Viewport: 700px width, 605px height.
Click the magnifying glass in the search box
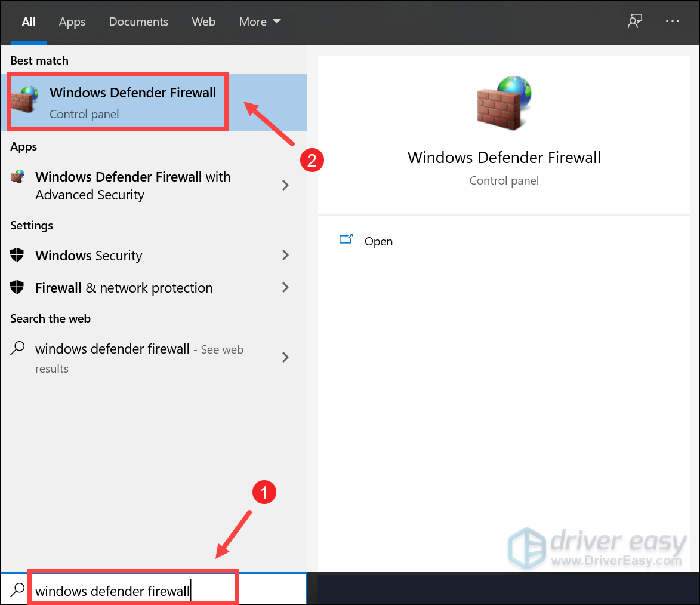pos(16,588)
